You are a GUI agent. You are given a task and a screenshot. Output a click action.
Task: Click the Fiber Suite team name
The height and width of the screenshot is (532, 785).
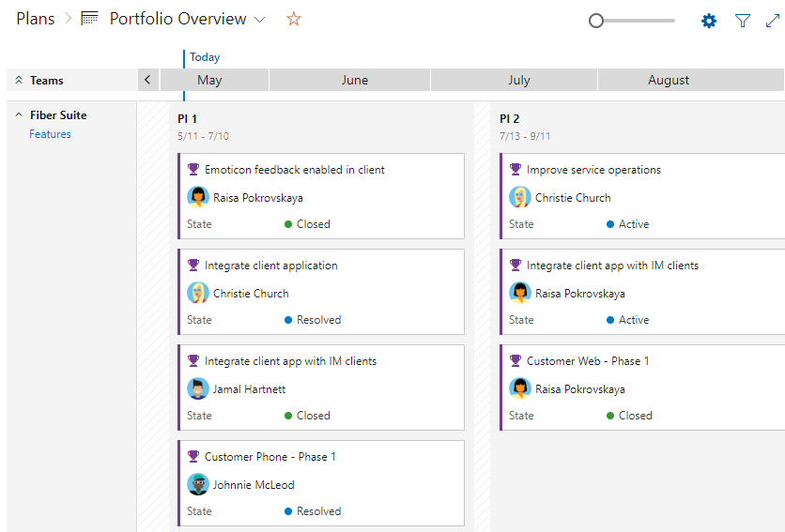tap(58, 115)
